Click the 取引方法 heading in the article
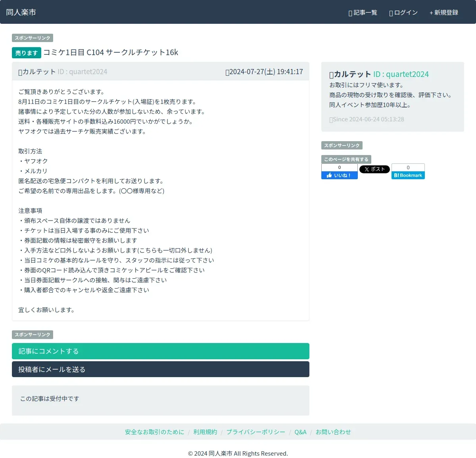The image size is (476, 458). click(30, 151)
